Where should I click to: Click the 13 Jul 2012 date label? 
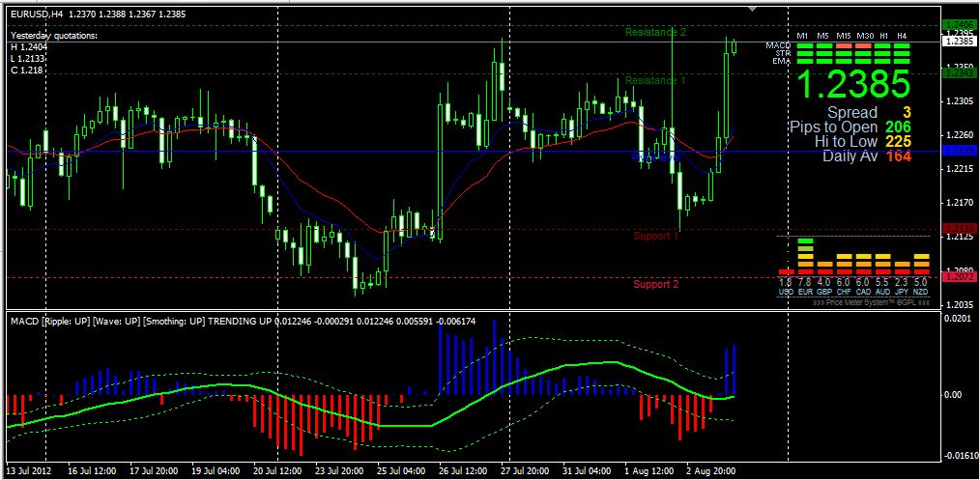[29, 470]
